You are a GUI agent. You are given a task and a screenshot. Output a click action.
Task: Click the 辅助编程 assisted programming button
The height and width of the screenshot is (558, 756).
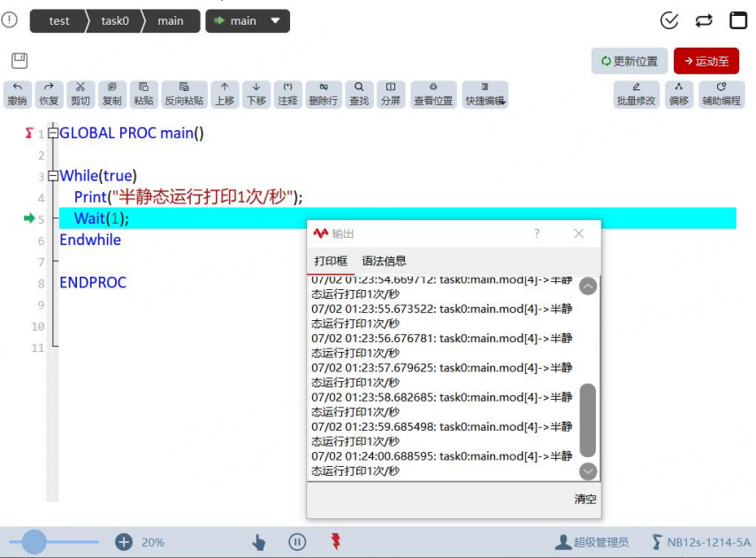[x=722, y=94]
